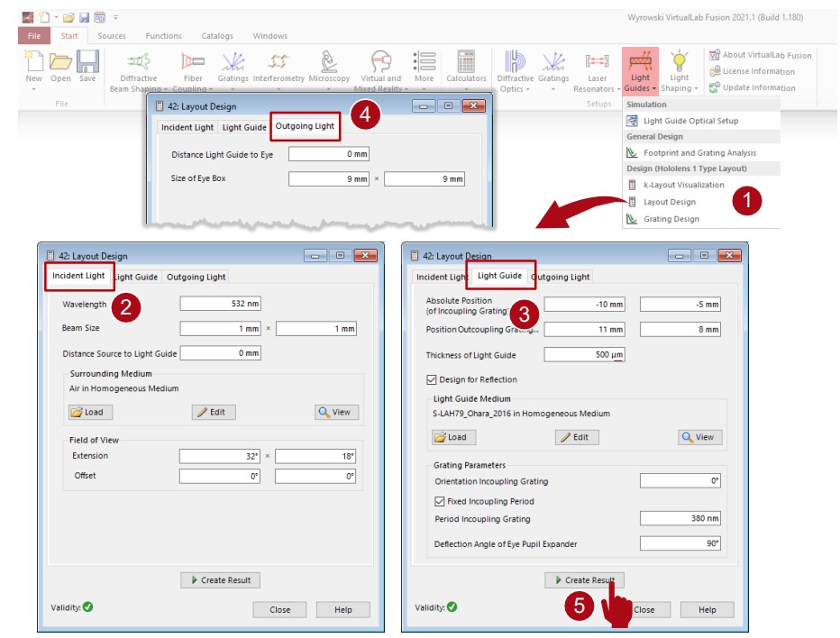Open Laser Resonators setups

[x=597, y=70]
